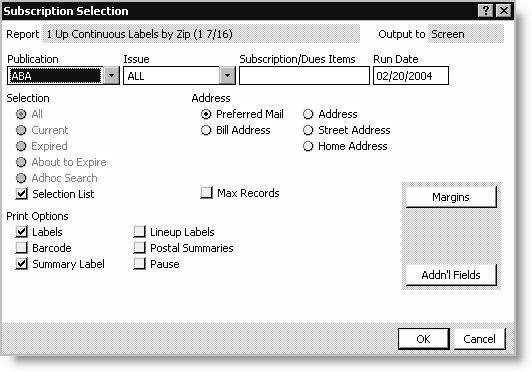Click the Run Date field 02/20/2004
Viewport: 532px width, 372px height.
[x=411, y=75]
